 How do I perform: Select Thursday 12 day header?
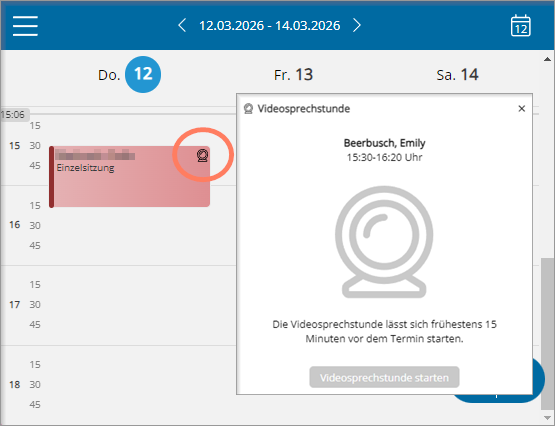click(129, 75)
